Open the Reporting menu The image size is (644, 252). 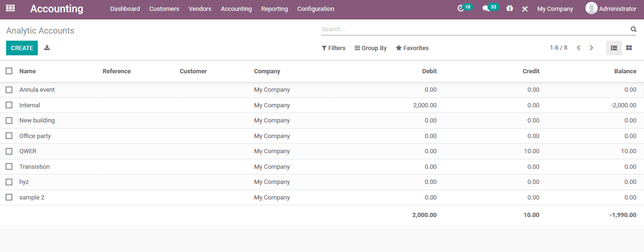pos(274,9)
